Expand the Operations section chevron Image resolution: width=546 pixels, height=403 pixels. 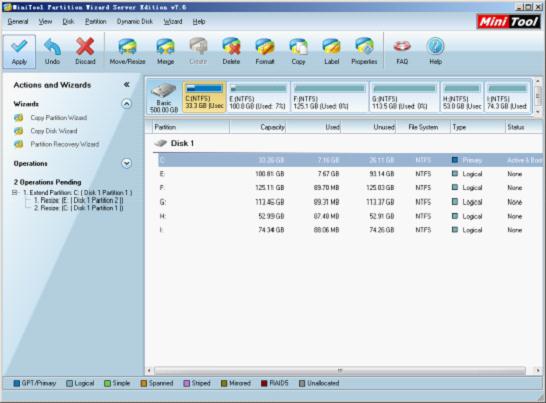(126, 163)
